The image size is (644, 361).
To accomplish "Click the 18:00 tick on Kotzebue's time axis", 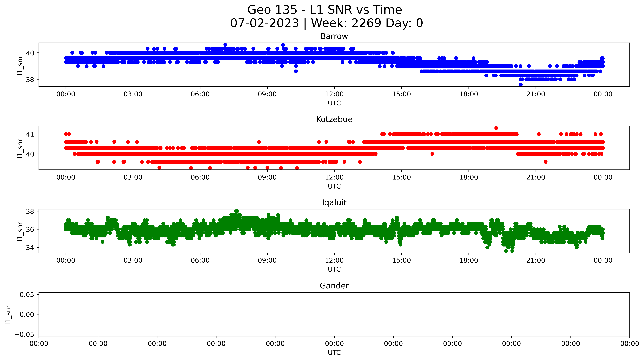I will pyautogui.click(x=469, y=177).
